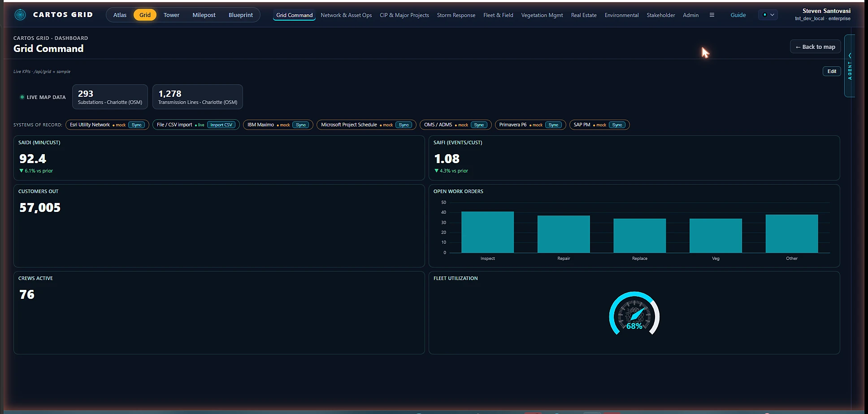Click the 'Live KPIs · /api/grid + sample' note
This screenshot has width=868, height=414.
pos(42,72)
